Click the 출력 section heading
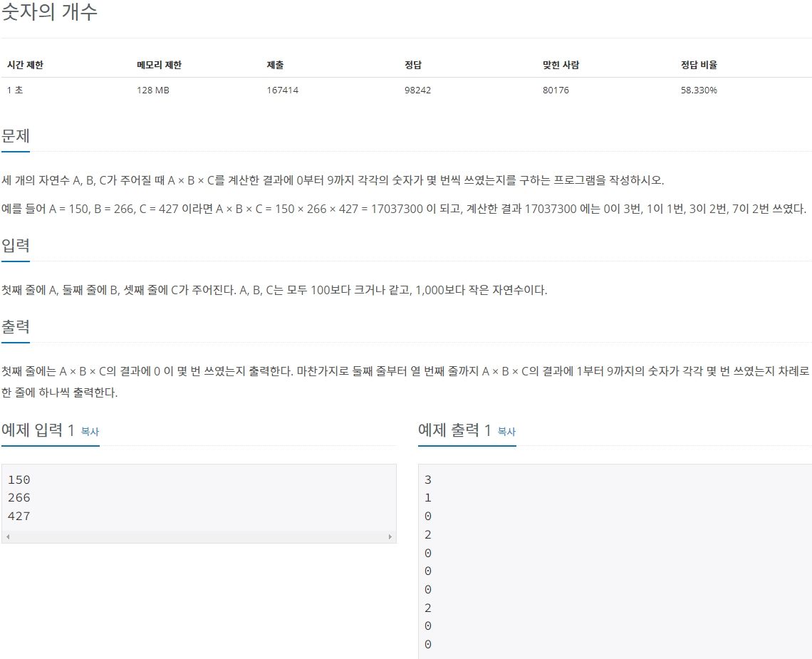This screenshot has height=659, width=812. 16,327
